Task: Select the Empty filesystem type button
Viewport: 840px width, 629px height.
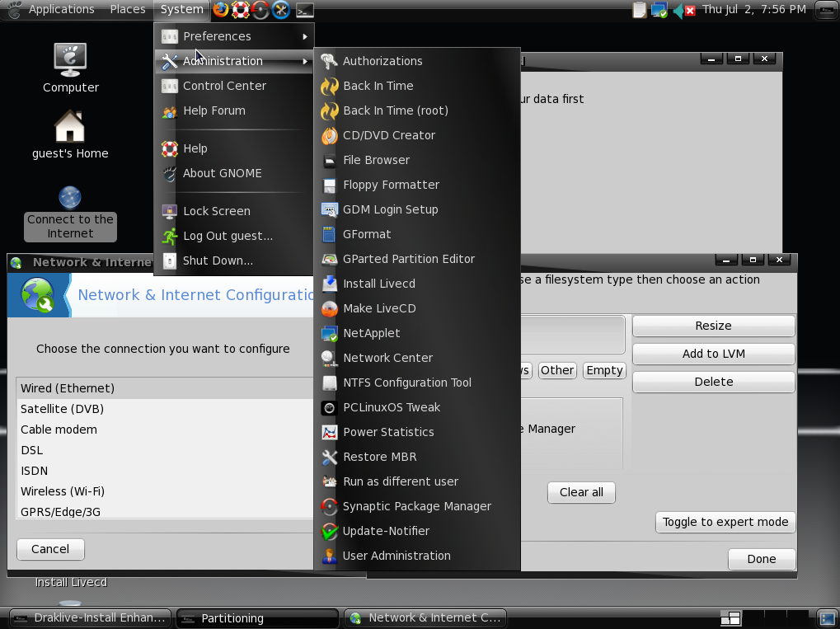Action: 604,370
